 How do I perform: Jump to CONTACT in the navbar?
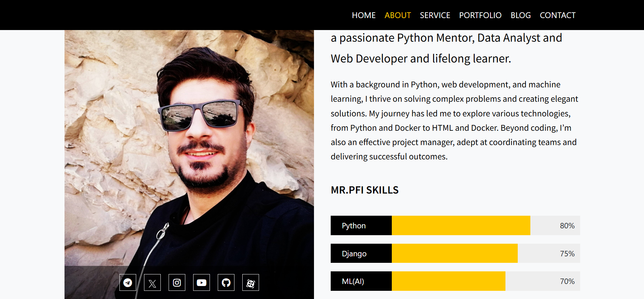558,15
